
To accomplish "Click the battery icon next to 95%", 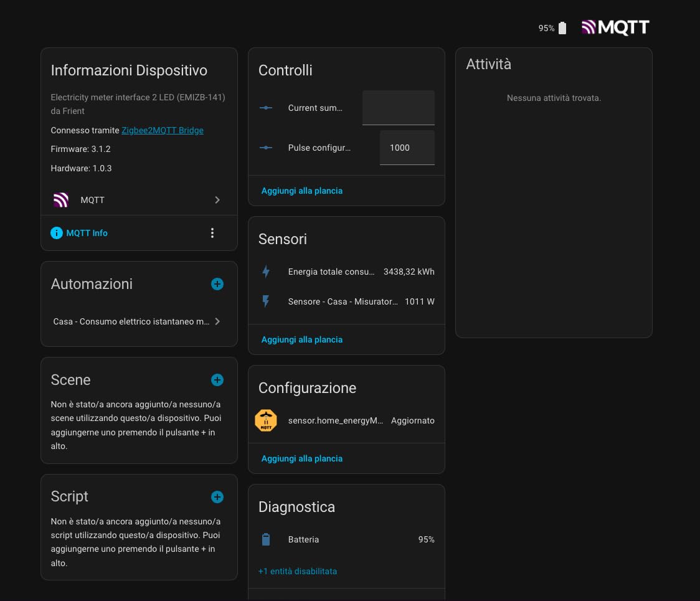I will point(562,28).
